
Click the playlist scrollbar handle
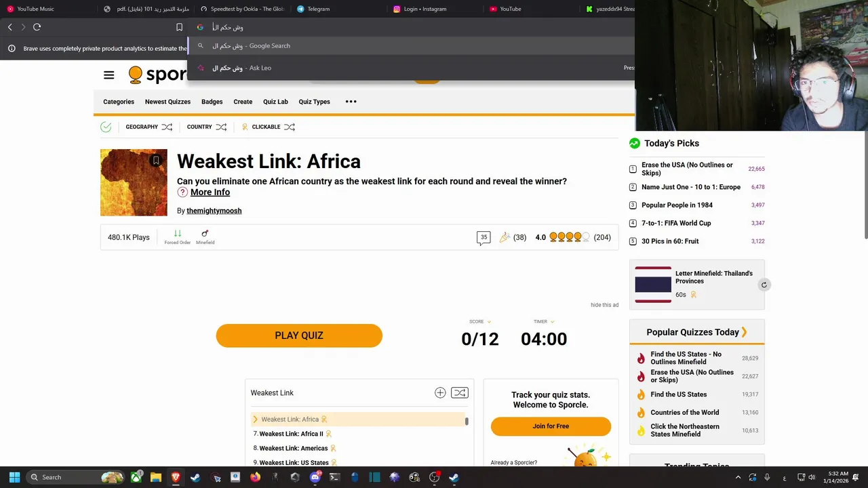(467, 422)
